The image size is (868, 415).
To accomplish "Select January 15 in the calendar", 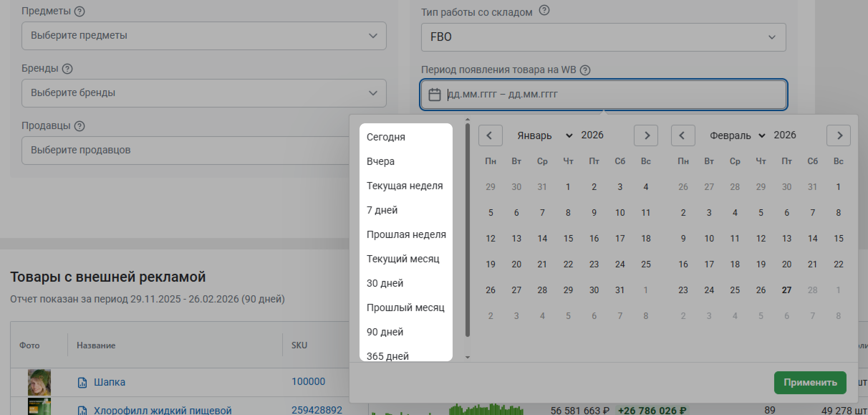I will 568,239.
